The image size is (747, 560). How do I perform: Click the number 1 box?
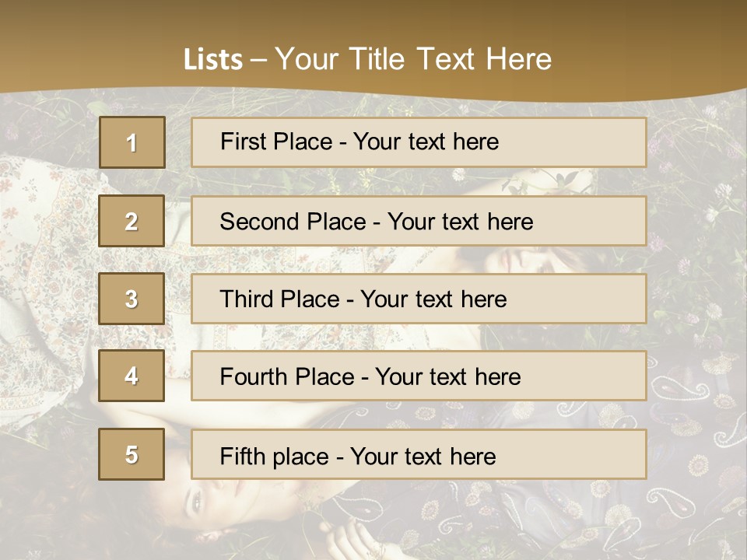coord(132,142)
